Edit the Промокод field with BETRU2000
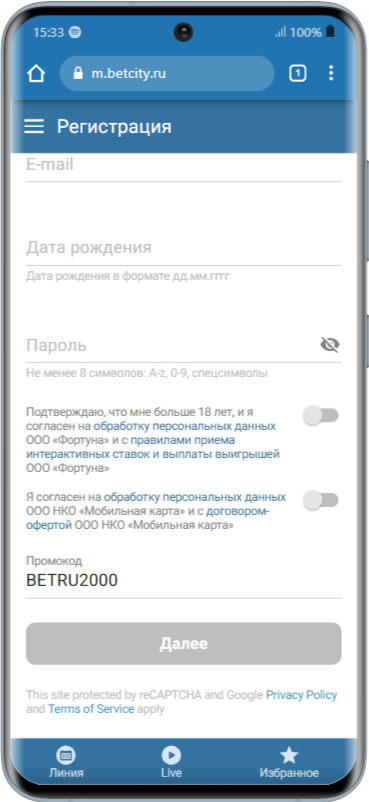 tap(184, 576)
